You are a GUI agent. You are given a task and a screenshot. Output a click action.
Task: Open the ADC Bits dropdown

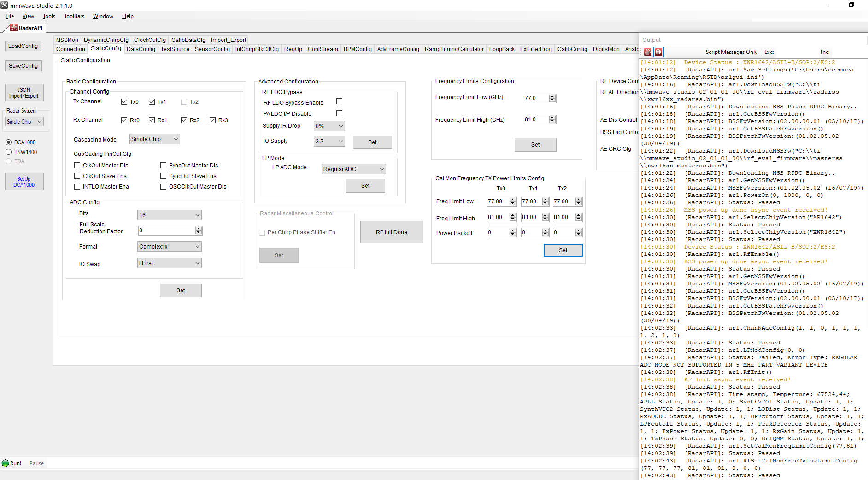click(x=169, y=215)
